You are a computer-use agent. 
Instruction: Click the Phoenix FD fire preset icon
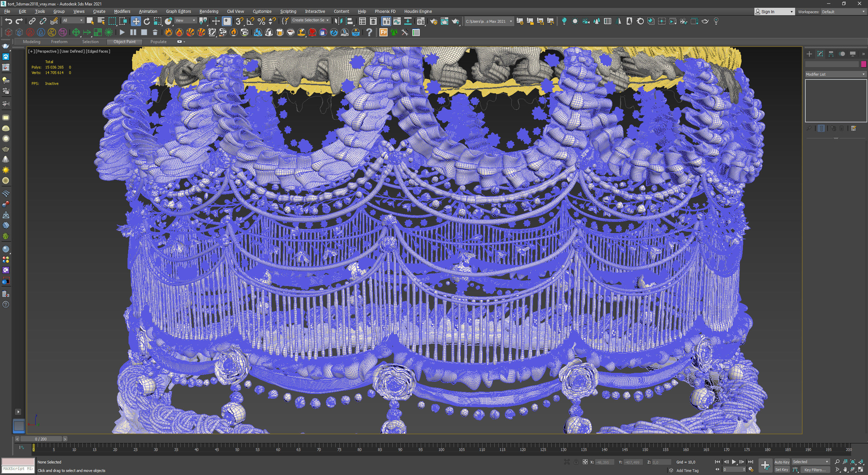(x=169, y=33)
